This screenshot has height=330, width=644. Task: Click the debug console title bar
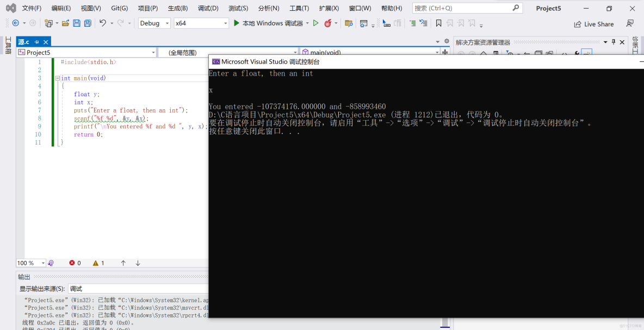pyautogui.click(x=426, y=61)
